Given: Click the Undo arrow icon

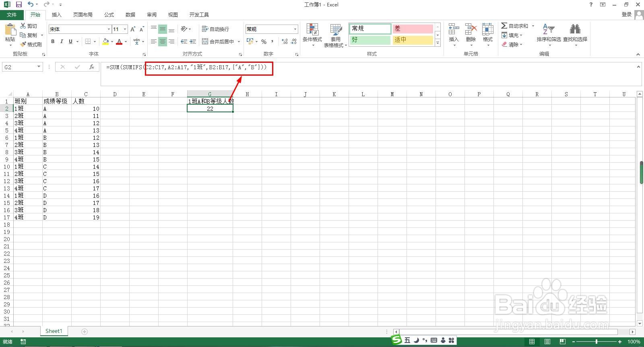Looking at the screenshot, I should tap(31, 4).
